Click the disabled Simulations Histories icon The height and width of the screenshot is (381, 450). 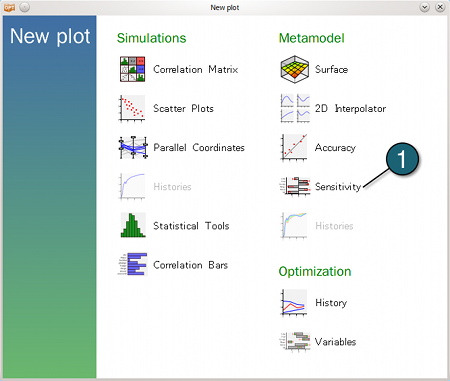click(132, 186)
